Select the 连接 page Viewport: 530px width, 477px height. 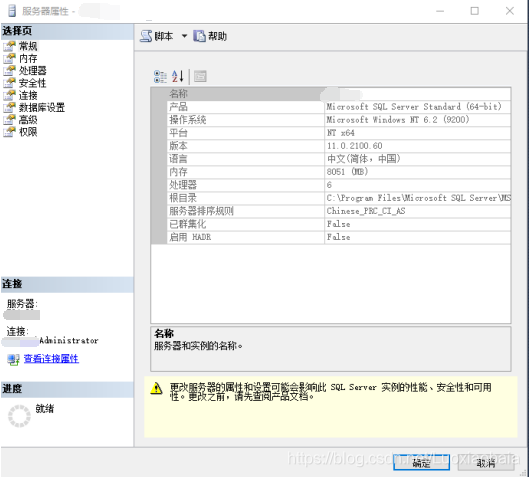click(28, 95)
